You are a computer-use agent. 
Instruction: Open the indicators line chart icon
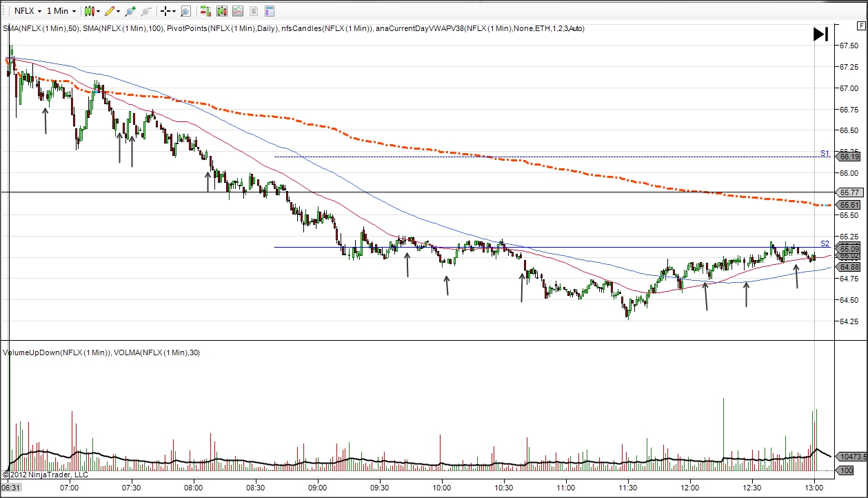238,11
